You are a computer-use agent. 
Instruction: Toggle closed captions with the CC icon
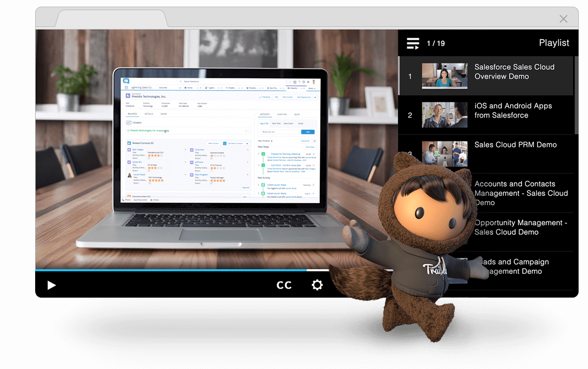pyautogui.click(x=284, y=286)
